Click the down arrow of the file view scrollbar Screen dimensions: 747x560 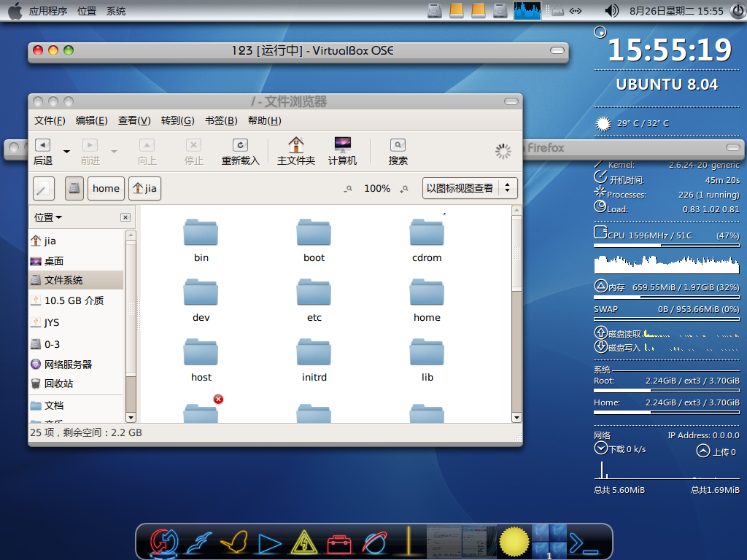pos(516,418)
